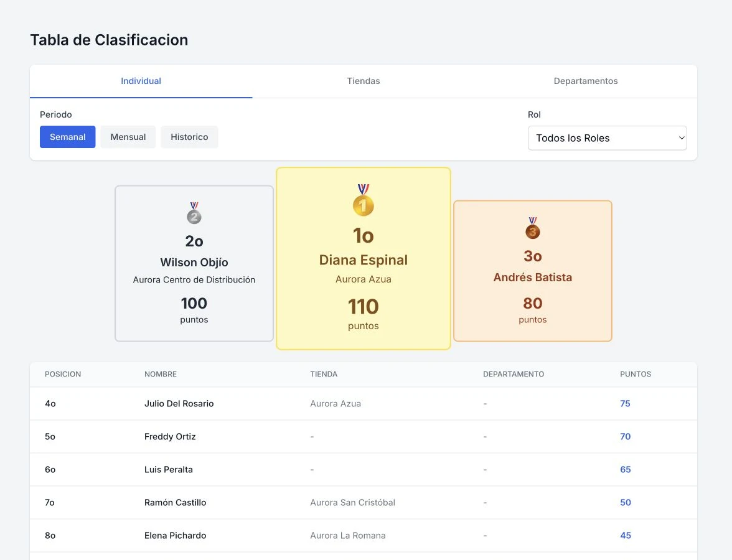
Task: Click the Wilson Objío second place card
Action: [x=194, y=263]
